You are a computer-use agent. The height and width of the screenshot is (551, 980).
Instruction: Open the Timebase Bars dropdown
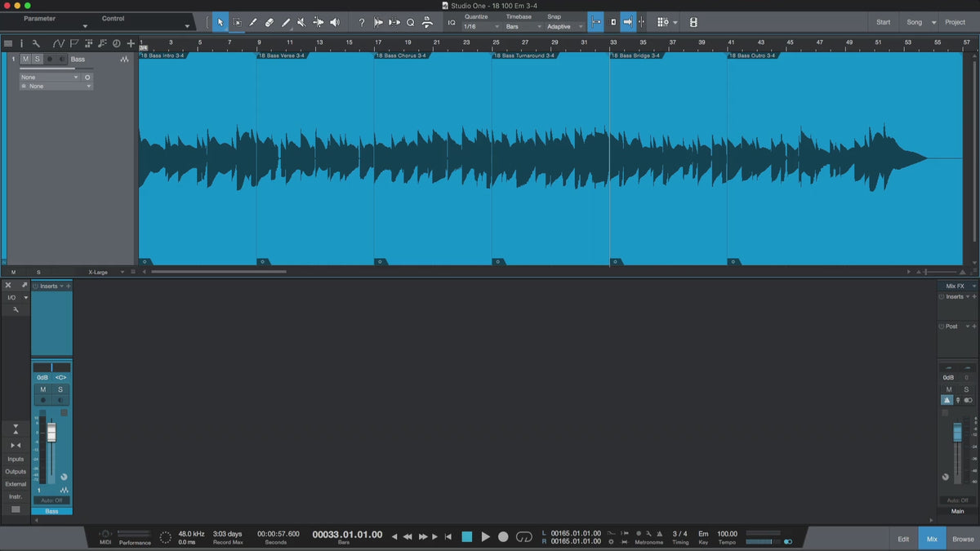pos(522,27)
